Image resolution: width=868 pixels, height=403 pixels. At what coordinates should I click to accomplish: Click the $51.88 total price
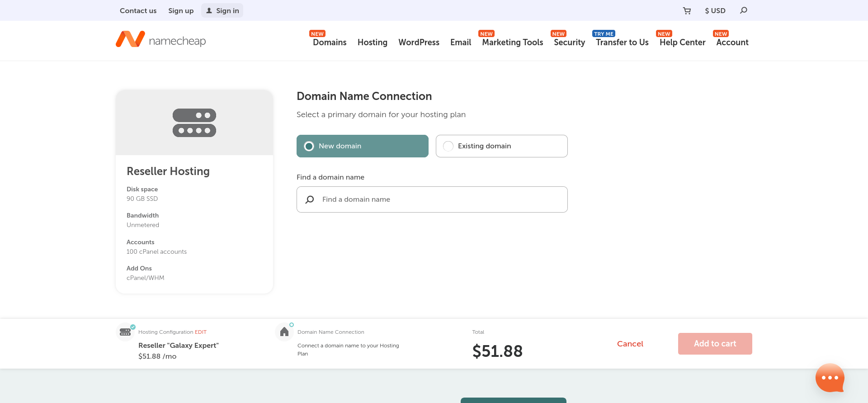coord(497,351)
